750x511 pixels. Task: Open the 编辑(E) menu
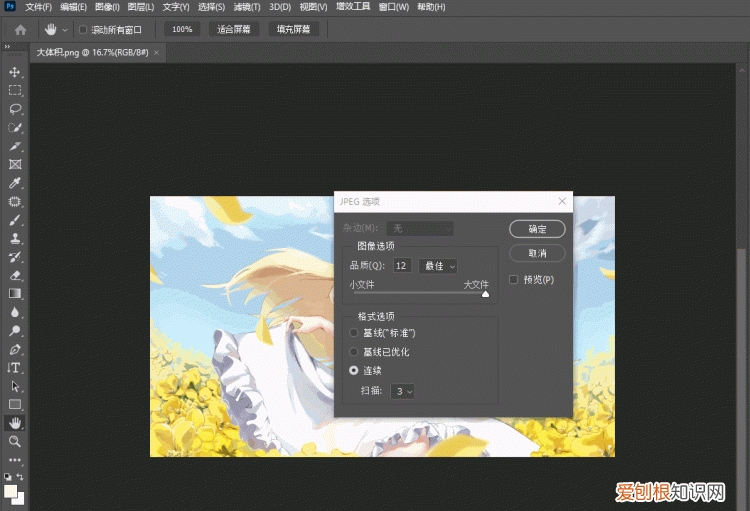74,7
